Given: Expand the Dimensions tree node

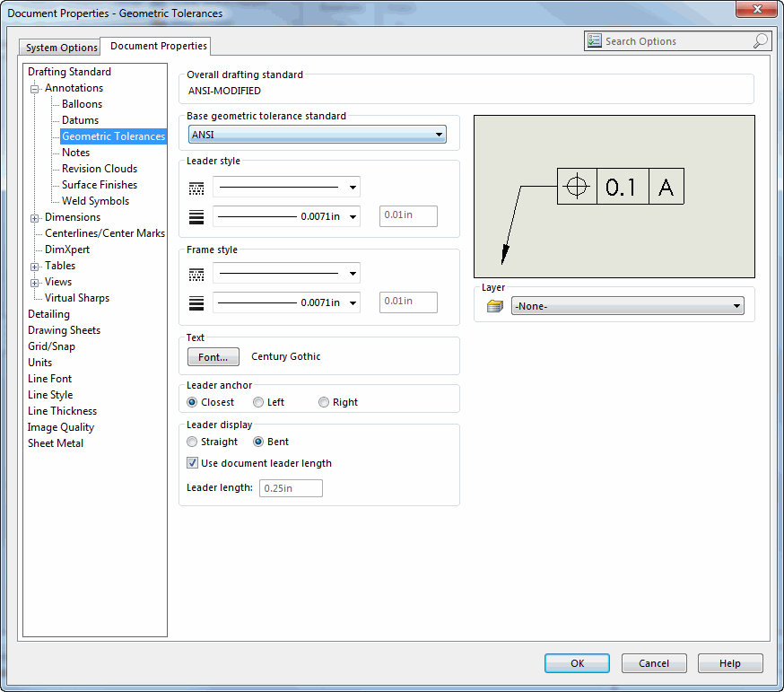Looking at the screenshot, I should pyautogui.click(x=34, y=218).
